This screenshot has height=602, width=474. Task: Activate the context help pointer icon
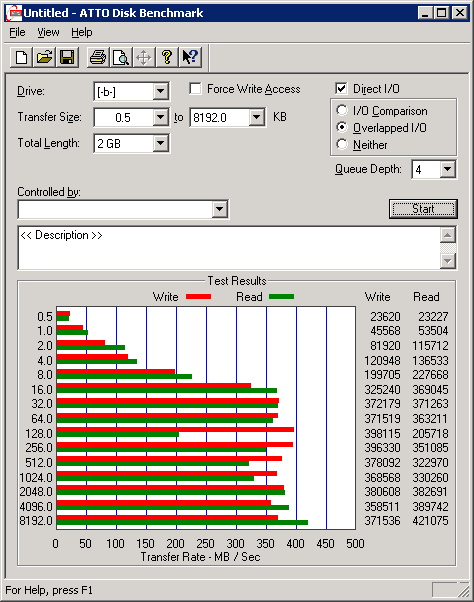[190, 58]
